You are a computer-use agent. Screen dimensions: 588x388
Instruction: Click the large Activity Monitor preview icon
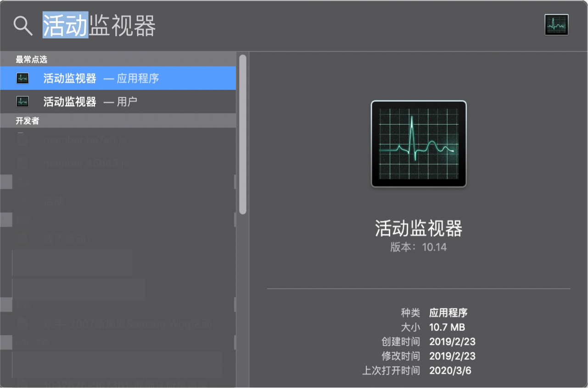click(419, 144)
